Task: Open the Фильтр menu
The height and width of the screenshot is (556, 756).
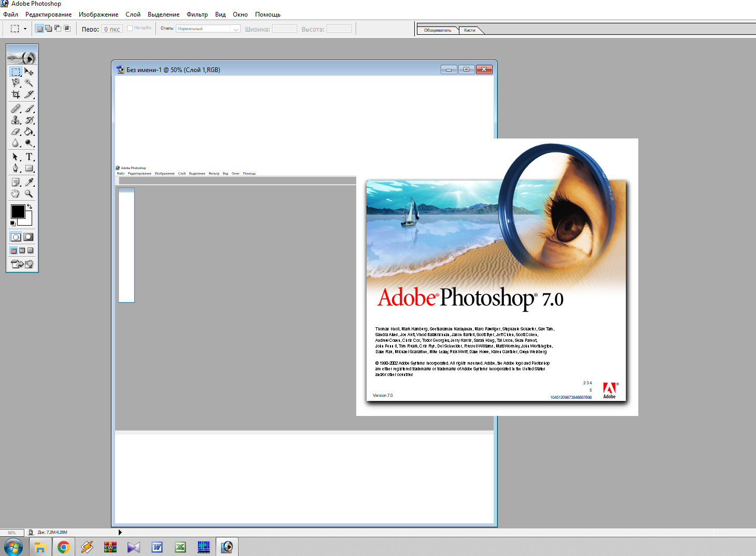Action: click(197, 15)
